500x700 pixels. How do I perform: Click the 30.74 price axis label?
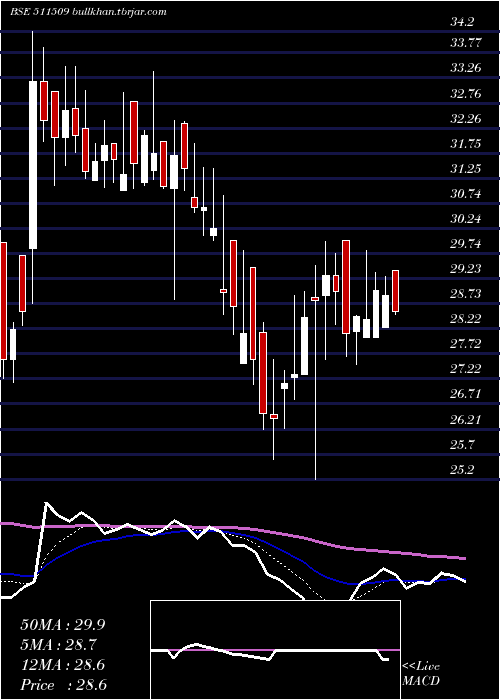click(466, 194)
